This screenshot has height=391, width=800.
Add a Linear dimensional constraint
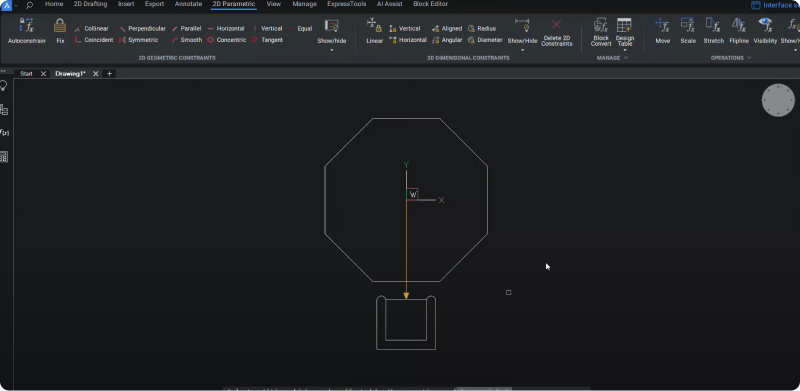tap(374, 31)
